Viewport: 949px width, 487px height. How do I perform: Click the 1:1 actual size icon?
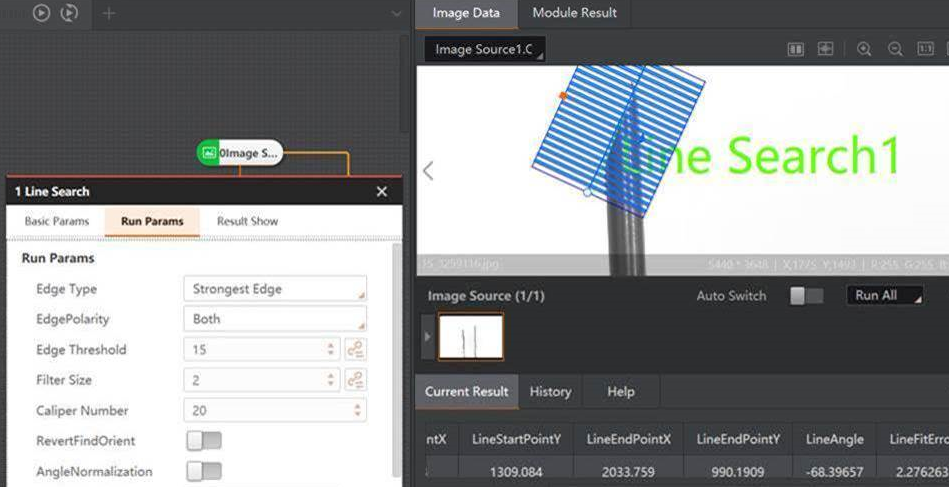coord(926,49)
